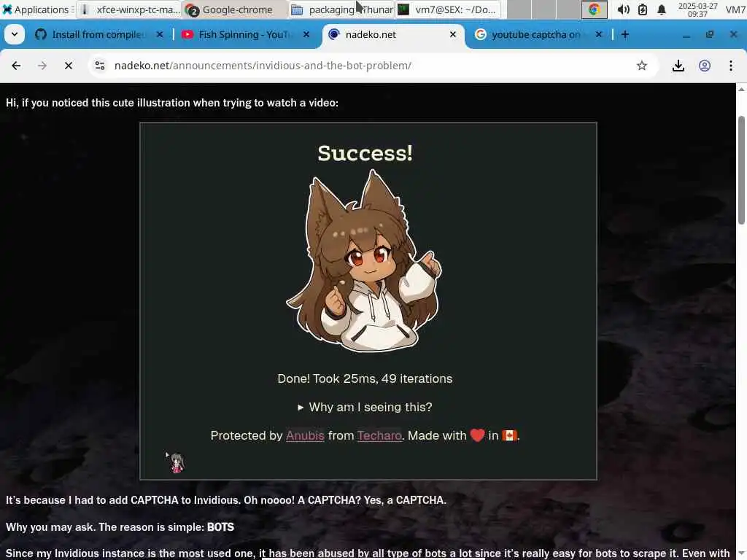Switch to xfce-winxp-tc-ma taskbar window
747x560 pixels.
click(128, 9)
